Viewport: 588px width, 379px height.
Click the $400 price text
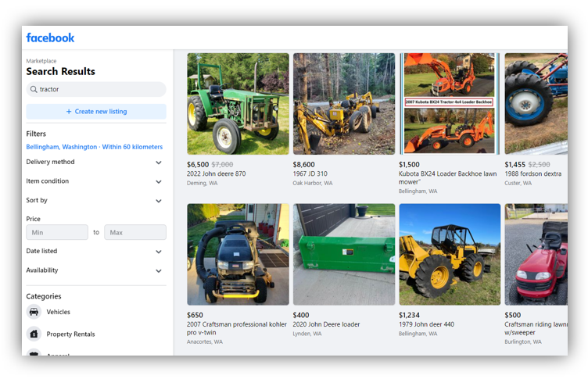(301, 315)
